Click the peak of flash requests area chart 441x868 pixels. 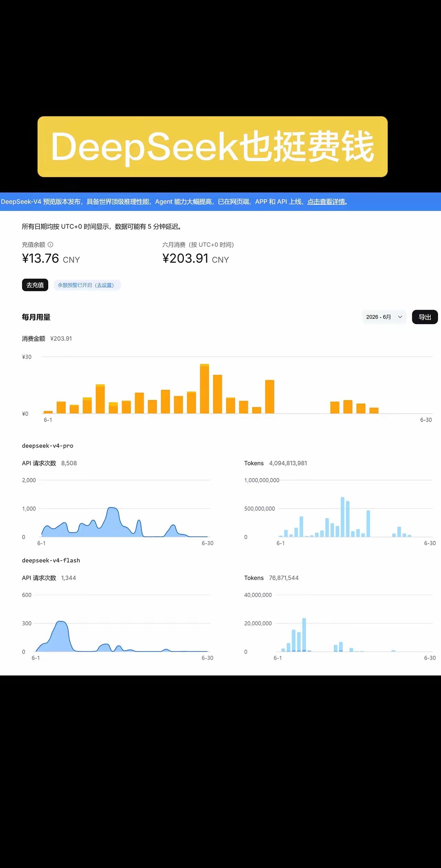tap(61, 622)
